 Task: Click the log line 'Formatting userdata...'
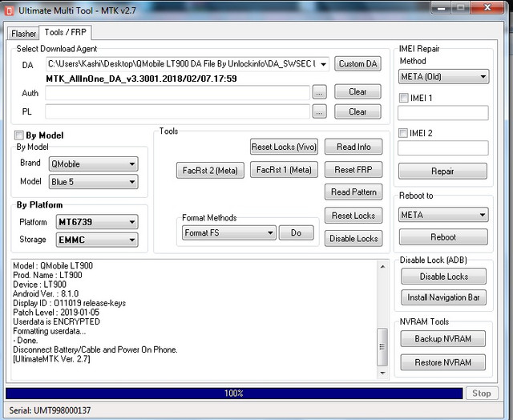(x=50, y=331)
